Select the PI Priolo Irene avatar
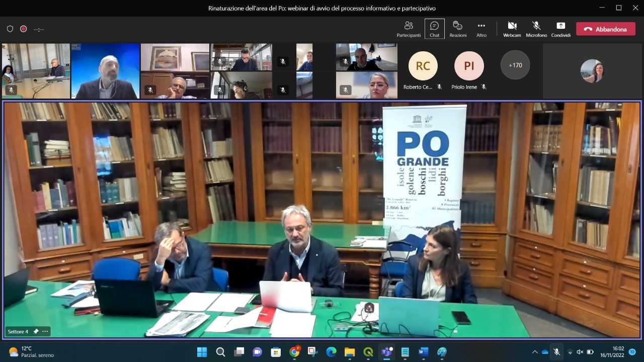This screenshot has height=362, width=644. [469, 66]
